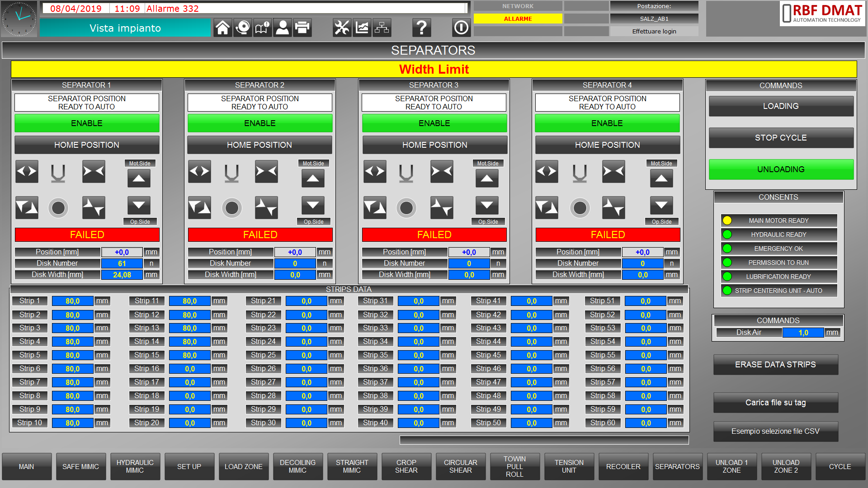Toggle the UNLOADING command
Screen dimensions: 868x488
pyautogui.click(x=781, y=169)
